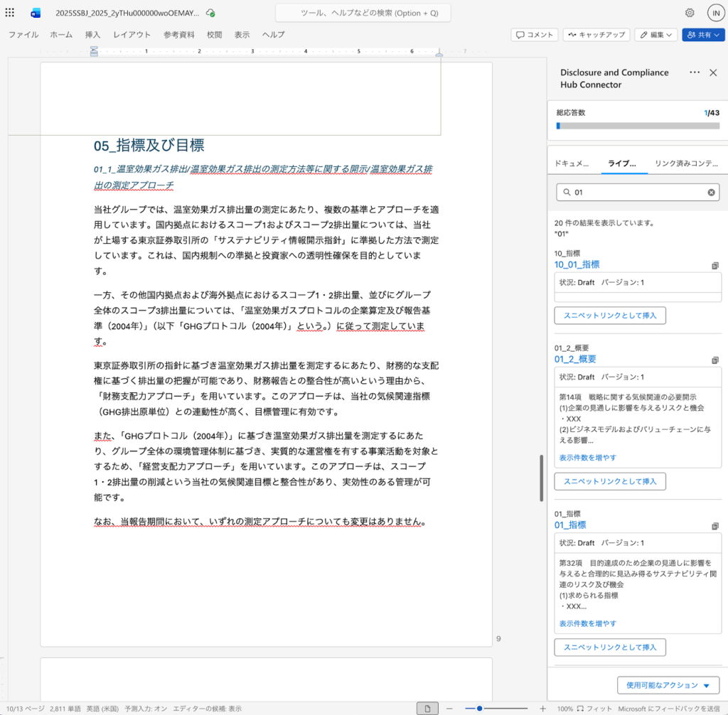
Task: Click スニペットリンクとして挿入 under 01_2_概要
Action: [609, 481]
